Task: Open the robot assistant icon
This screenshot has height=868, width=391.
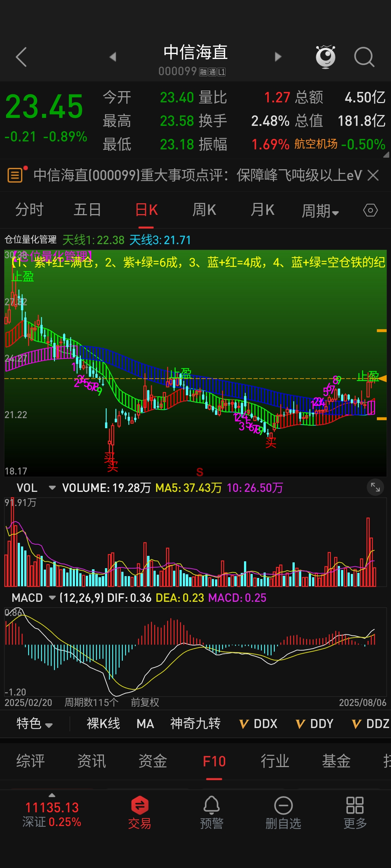Action: coord(325,57)
